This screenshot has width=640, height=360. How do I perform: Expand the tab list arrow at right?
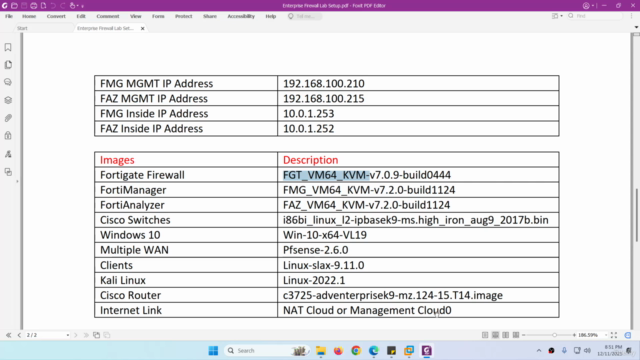pyautogui.click(x=636, y=27)
